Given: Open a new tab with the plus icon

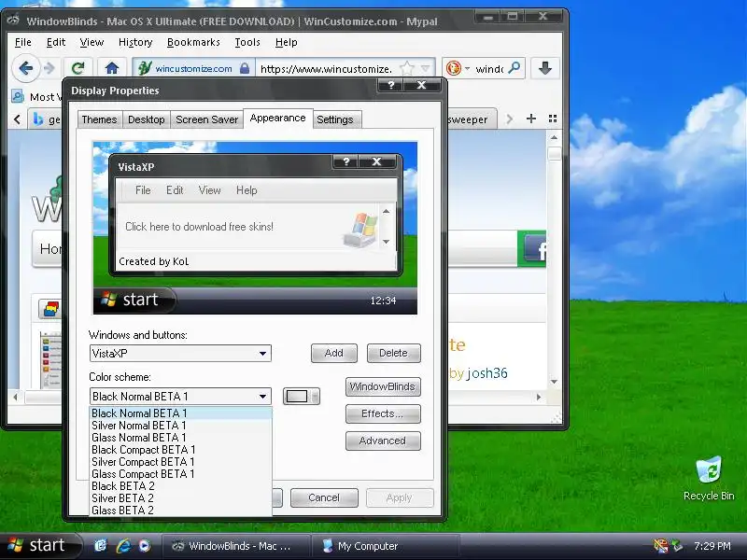Looking at the screenshot, I should click(x=531, y=119).
